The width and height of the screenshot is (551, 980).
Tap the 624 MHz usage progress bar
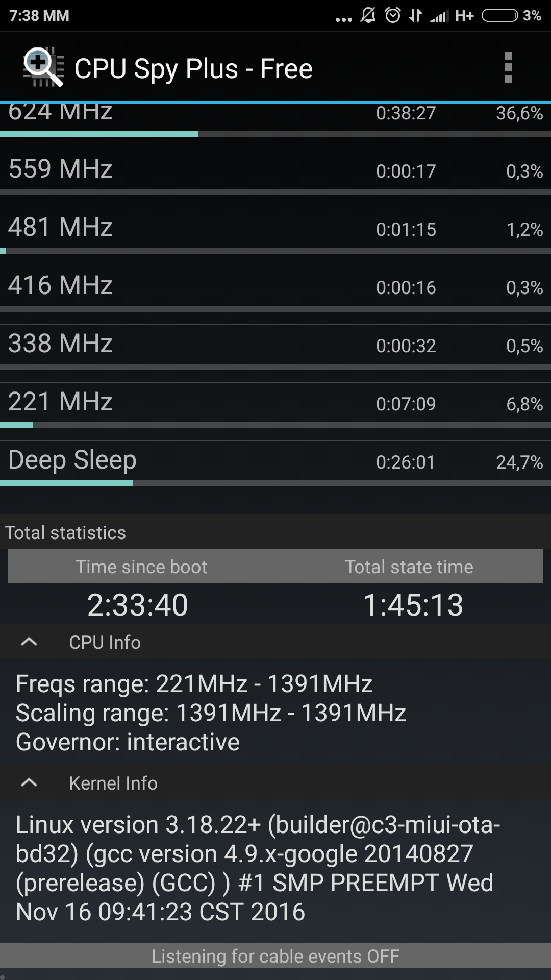pos(275,134)
